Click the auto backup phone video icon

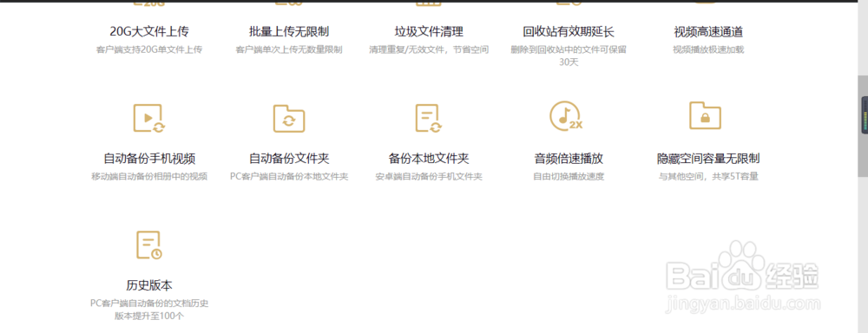pyautogui.click(x=149, y=119)
